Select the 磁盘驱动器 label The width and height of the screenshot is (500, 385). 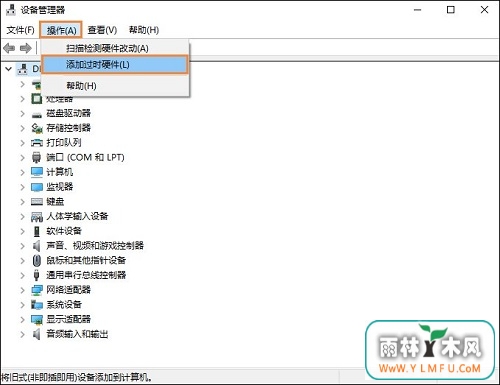pos(68,113)
